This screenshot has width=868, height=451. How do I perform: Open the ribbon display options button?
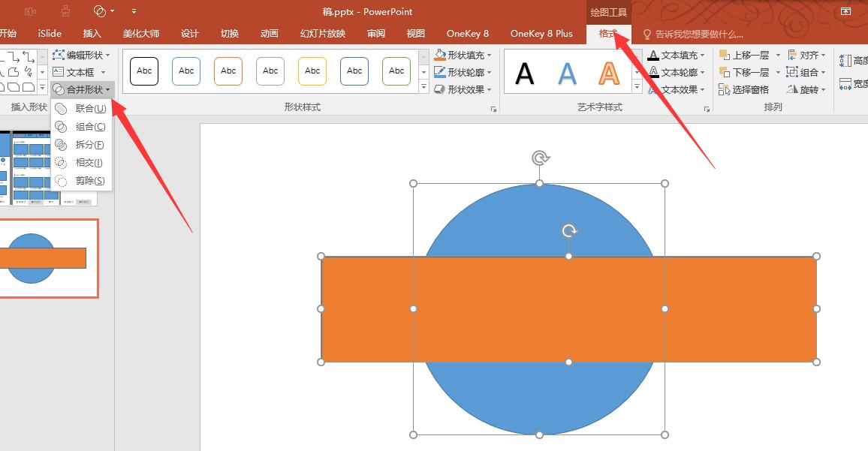[845, 11]
